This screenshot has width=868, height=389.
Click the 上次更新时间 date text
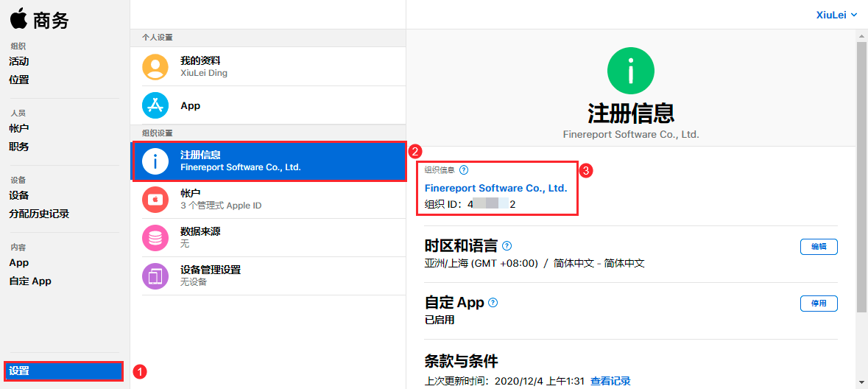(x=504, y=381)
